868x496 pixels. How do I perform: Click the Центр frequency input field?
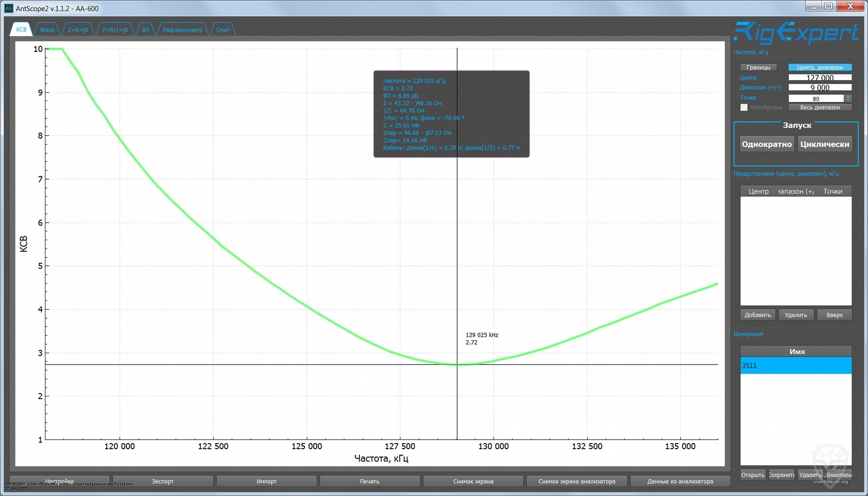click(820, 78)
